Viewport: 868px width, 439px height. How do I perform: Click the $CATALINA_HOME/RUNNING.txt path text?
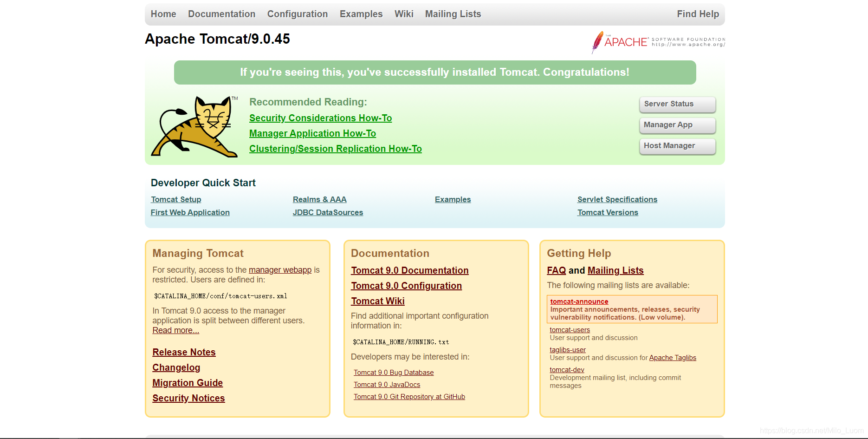(401, 342)
